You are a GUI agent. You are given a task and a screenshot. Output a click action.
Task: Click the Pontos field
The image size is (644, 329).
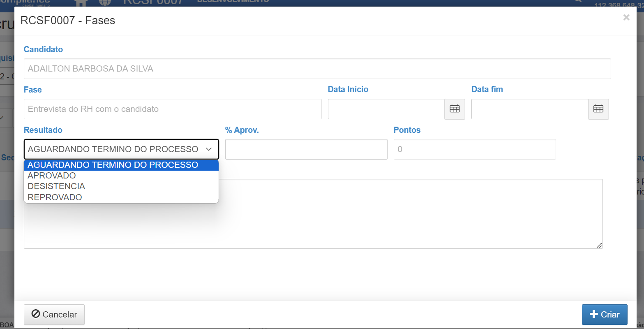[x=475, y=149]
